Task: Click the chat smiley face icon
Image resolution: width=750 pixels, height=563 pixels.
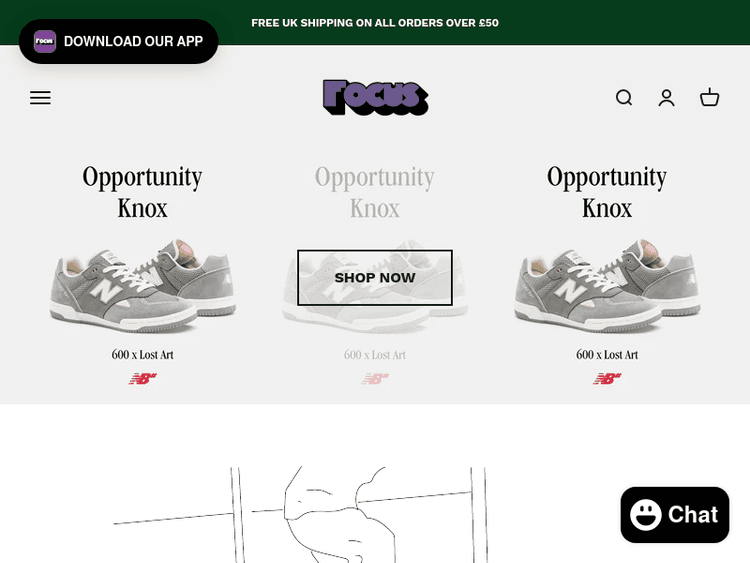Action: (x=645, y=515)
